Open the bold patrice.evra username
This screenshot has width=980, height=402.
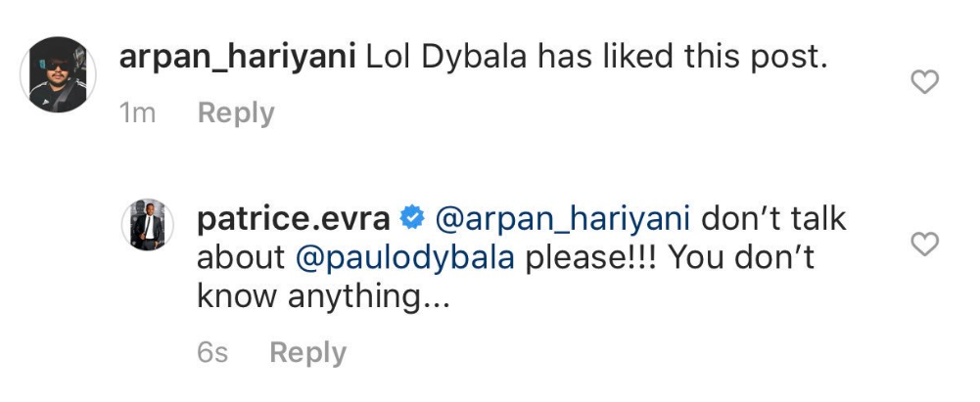pos(294,220)
